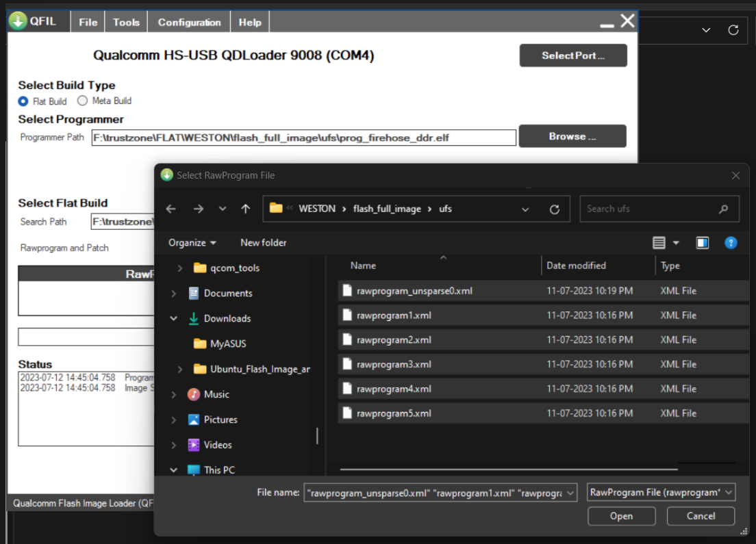Image resolution: width=756 pixels, height=544 pixels.
Task: Select the Flat Build radio button
Action: click(x=23, y=101)
